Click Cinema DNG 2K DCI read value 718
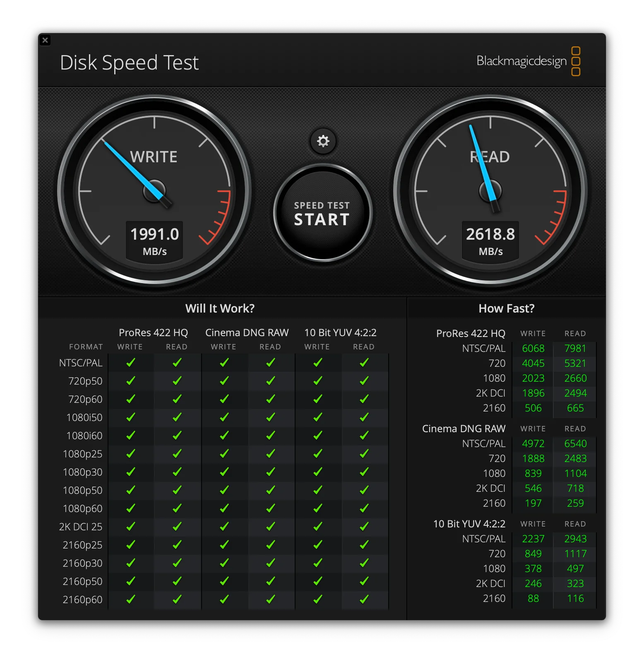This screenshot has width=644, height=664. (575, 488)
